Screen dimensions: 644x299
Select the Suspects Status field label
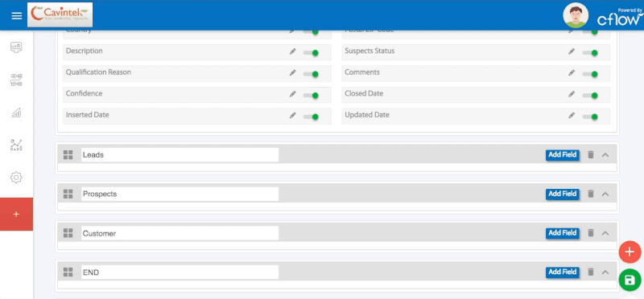(369, 51)
